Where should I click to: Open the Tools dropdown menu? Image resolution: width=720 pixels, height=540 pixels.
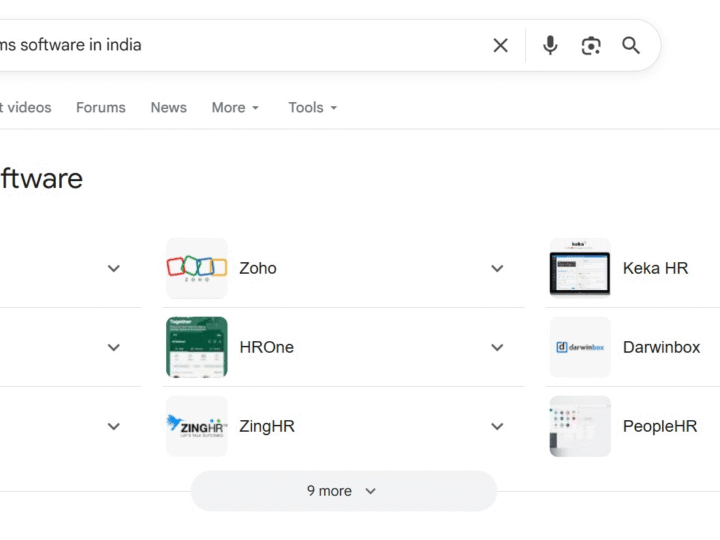coord(312,107)
